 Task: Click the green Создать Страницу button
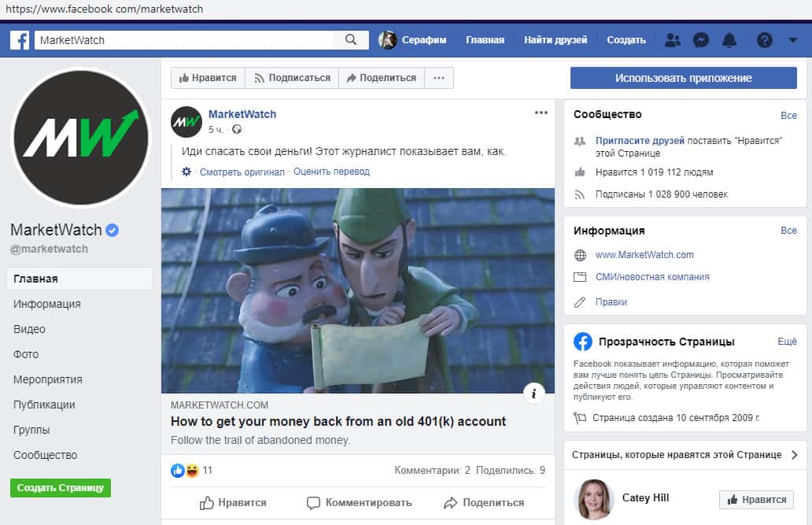61,488
